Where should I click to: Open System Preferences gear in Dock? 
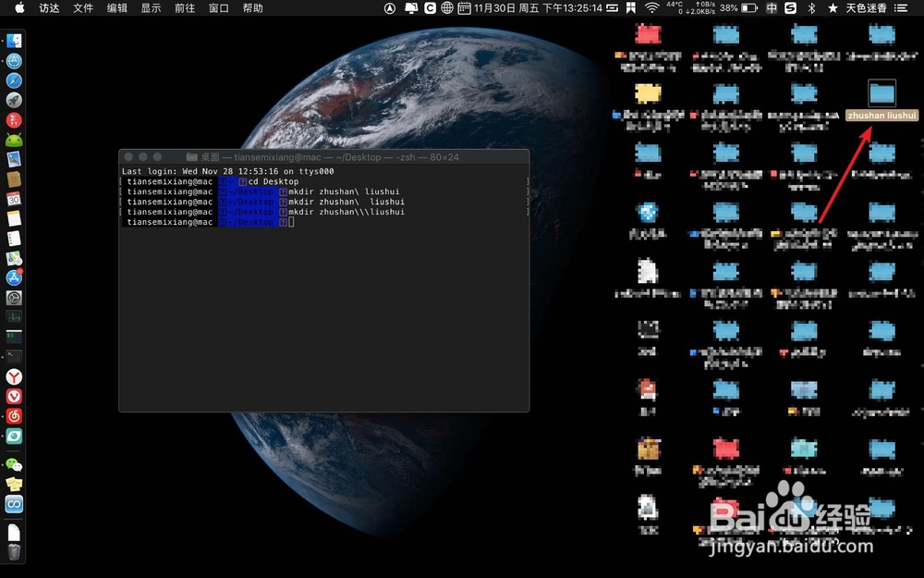point(14,298)
